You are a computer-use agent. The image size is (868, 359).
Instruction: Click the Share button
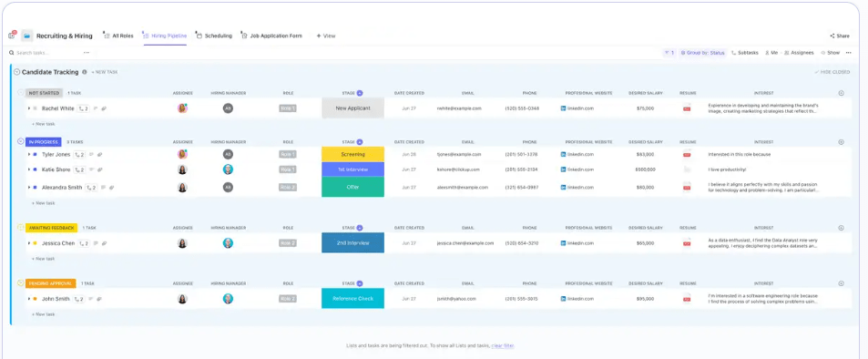click(x=839, y=36)
